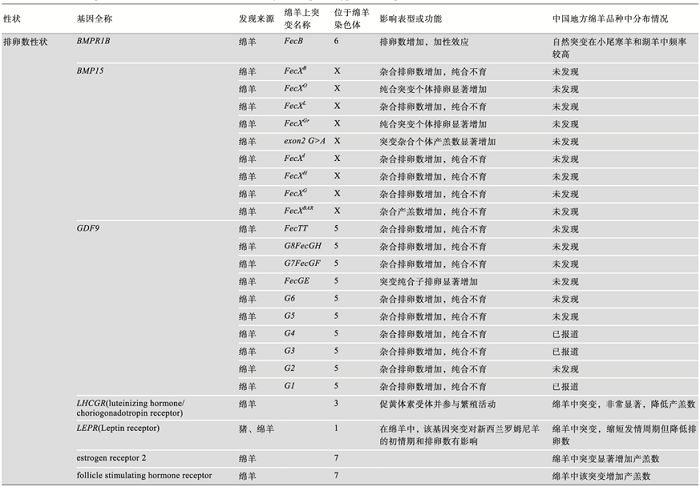
Task: Click the G6 mutation name
Action: click(x=289, y=298)
